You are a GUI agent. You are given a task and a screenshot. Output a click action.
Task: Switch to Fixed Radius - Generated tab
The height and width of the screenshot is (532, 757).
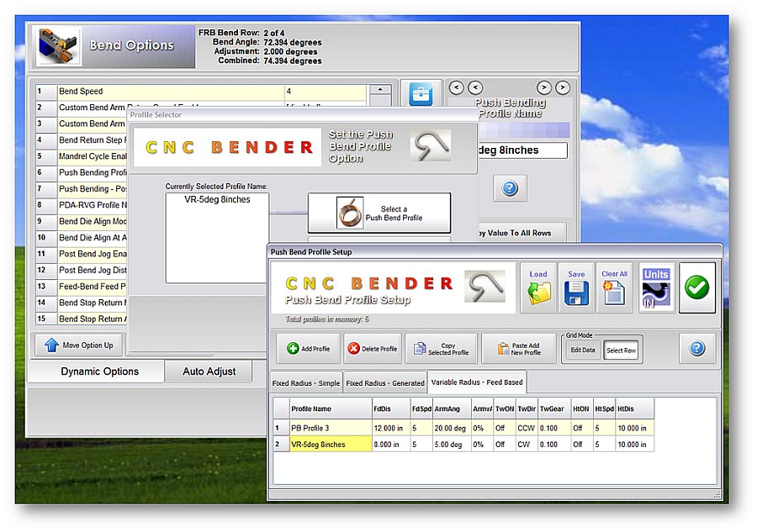coord(385,383)
